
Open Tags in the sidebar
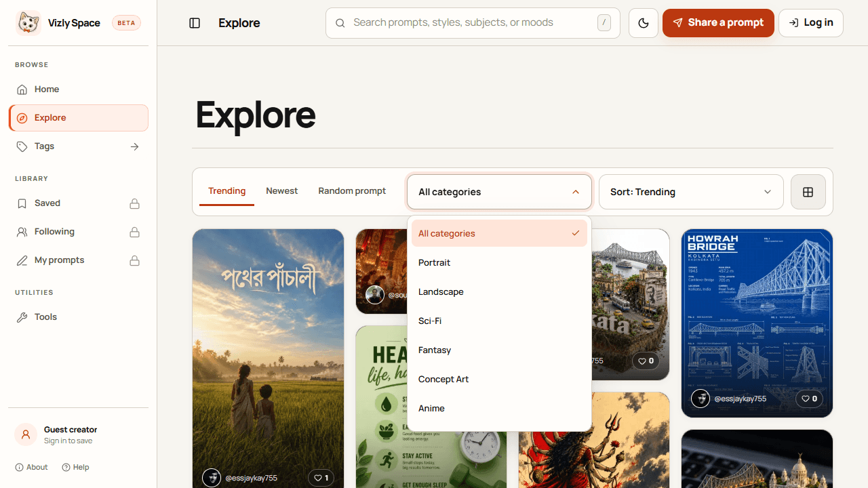coord(79,146)
